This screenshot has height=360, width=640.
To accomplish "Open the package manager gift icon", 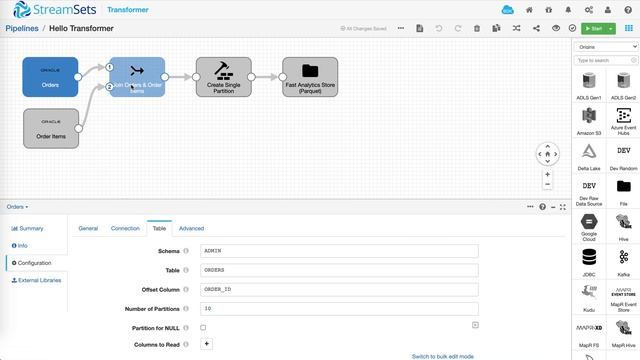I will (x=549, y=10).
